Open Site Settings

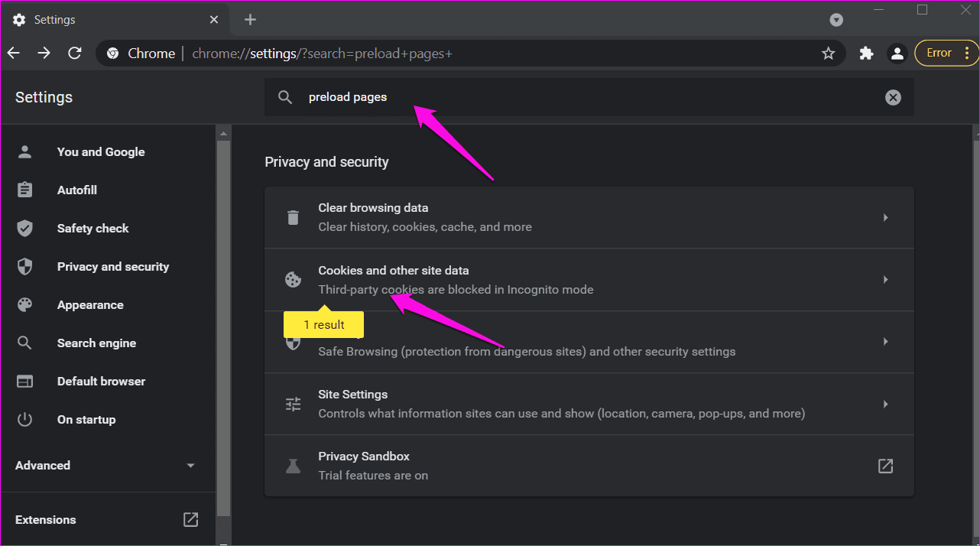(x=589, y=404)
